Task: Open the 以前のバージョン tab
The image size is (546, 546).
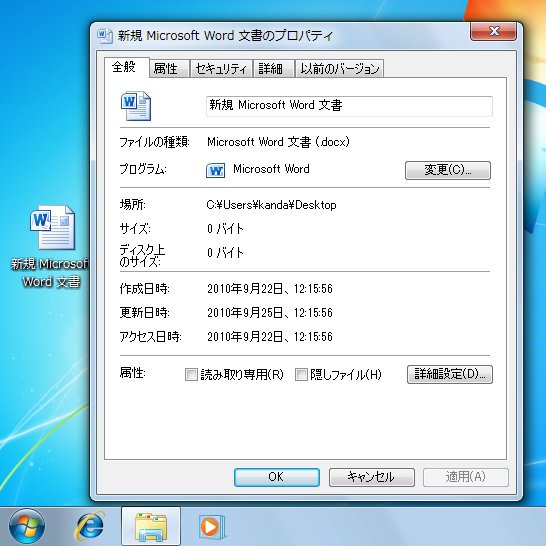Action: pyautogui.click(x=340, y=68)
